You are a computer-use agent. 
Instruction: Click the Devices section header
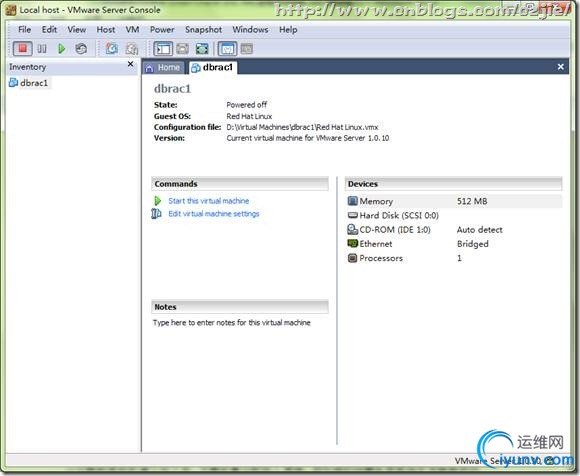[x=453, y=184]
